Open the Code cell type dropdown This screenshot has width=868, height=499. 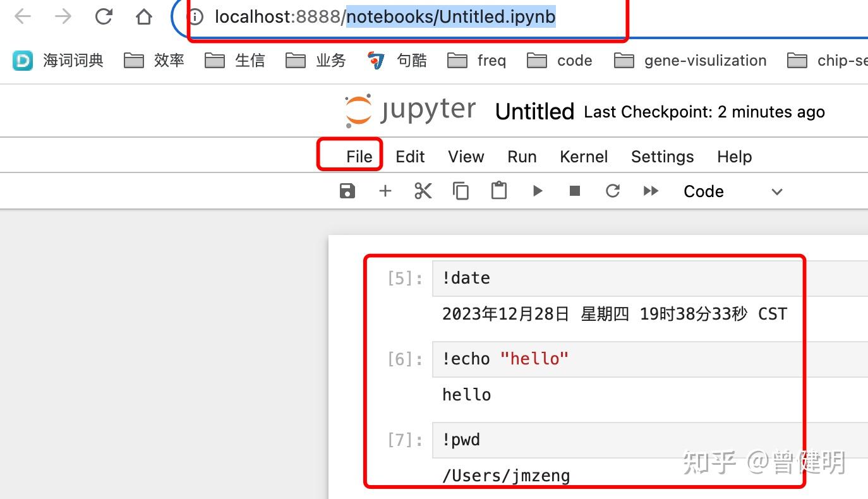pos(733,191)
